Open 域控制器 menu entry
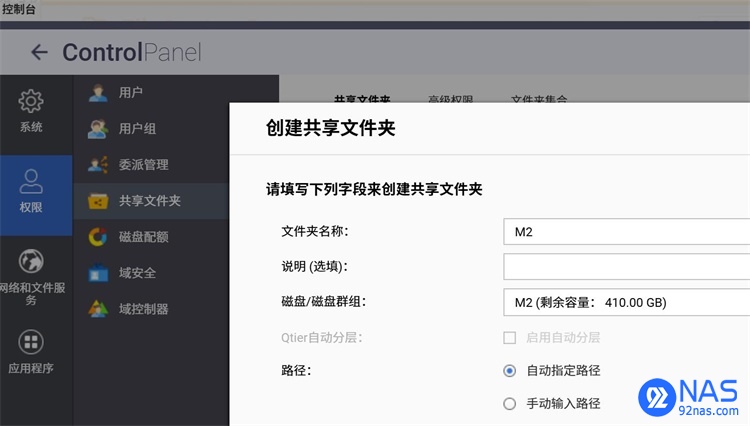Image resolution: width=750 pixels, height=426 pixels. click(143, 309)
